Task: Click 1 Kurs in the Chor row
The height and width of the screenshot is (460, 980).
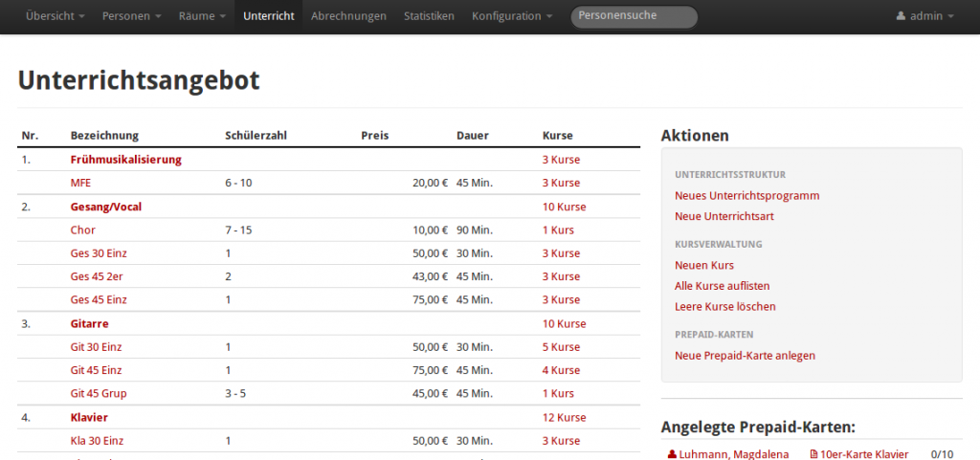Action: point(558,230)
